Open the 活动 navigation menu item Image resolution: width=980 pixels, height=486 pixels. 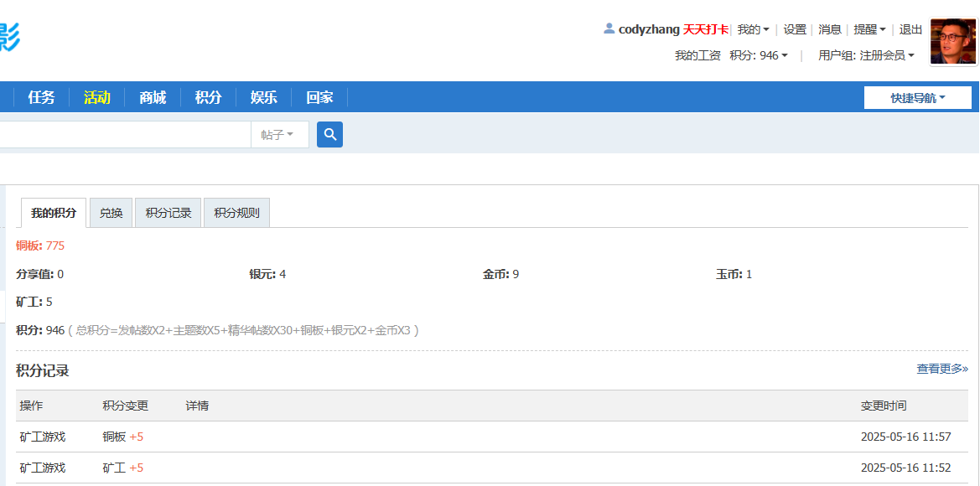pyautogui.click(x=97, y=97)
